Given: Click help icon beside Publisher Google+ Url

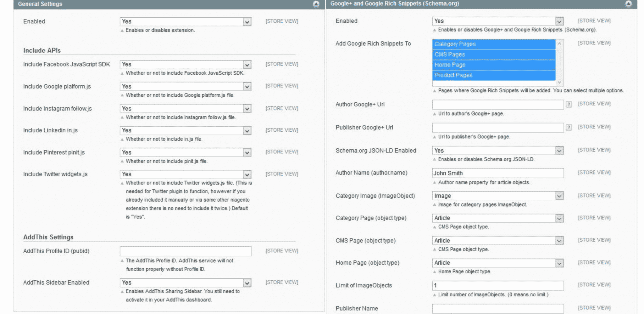Looking at the screenshot, I should pyautogui.click(x=569, y=127).
